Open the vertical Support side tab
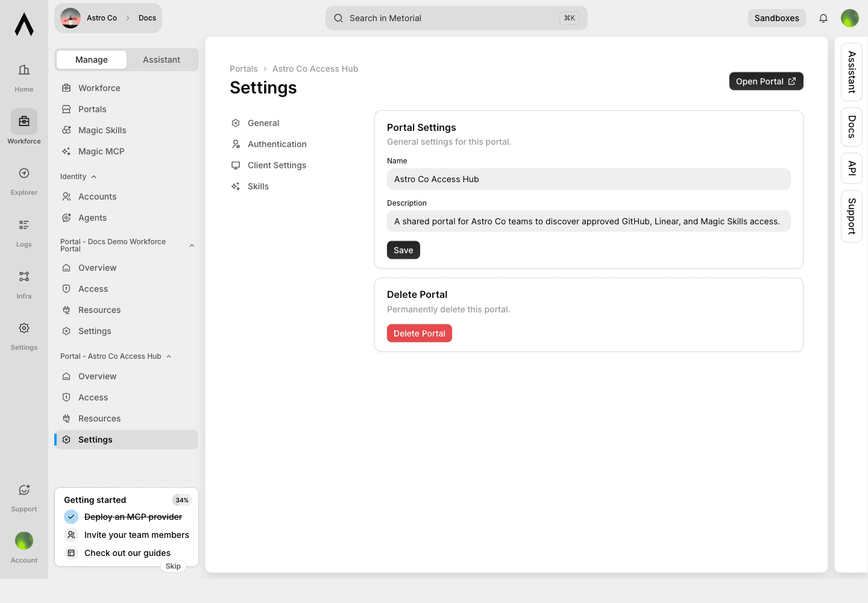The width and height of the screenshot is (868, 603). point(852,216)
